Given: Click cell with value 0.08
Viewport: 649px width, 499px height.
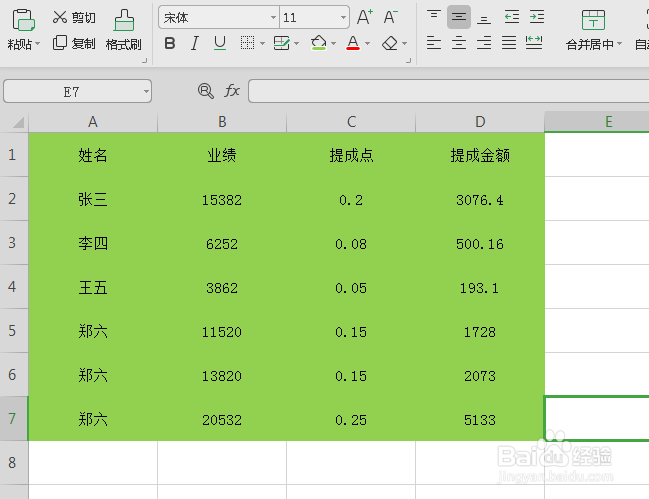Looking at the screenshot, I should pyautogui.click(x=351, y=243).
